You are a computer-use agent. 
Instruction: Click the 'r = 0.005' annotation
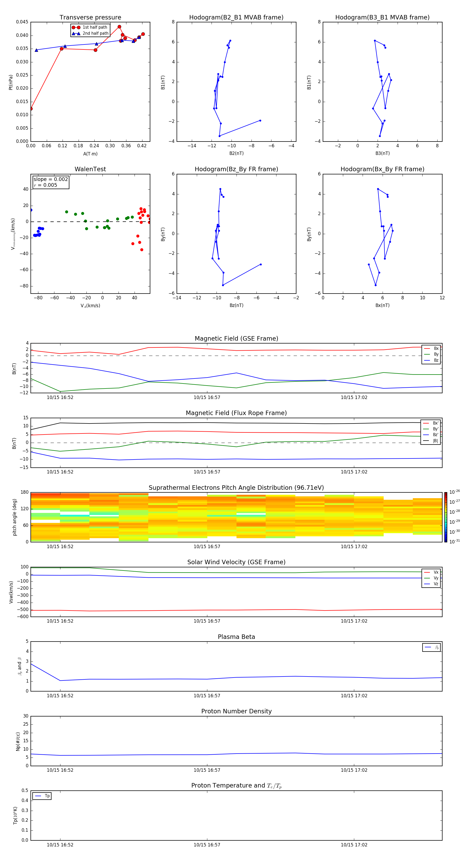(x=45, y=185)
